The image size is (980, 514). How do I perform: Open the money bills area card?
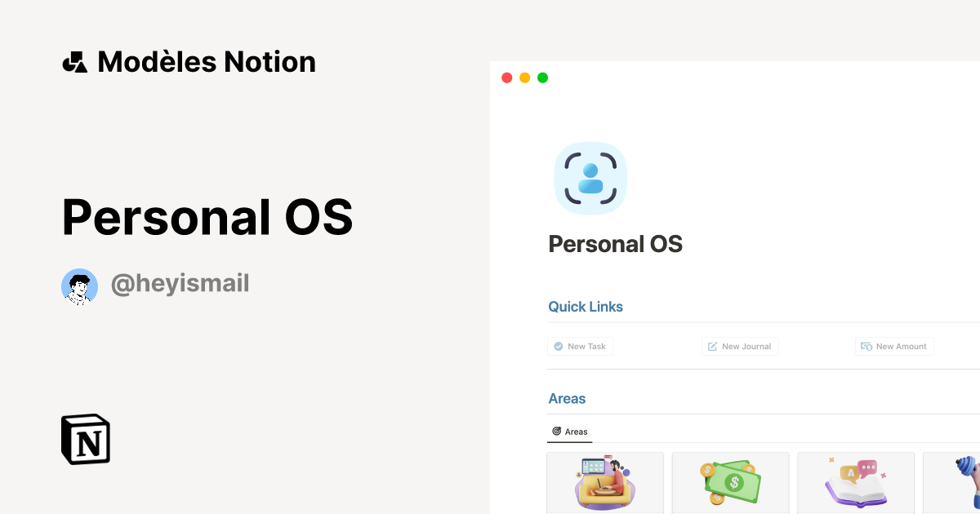click(x=730, y=482)
